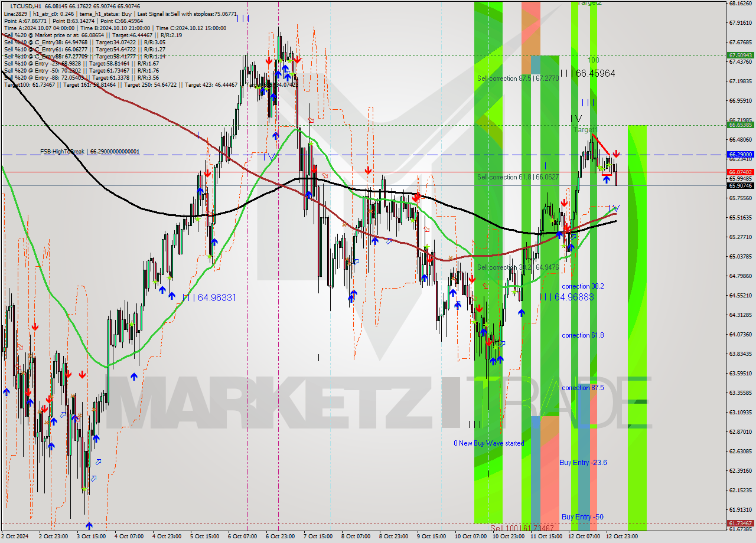Screen dimensions: 756x543
Task: Click the blue 'correction 38.2' label
Action: pyautogui.click(x=582, y=286)
